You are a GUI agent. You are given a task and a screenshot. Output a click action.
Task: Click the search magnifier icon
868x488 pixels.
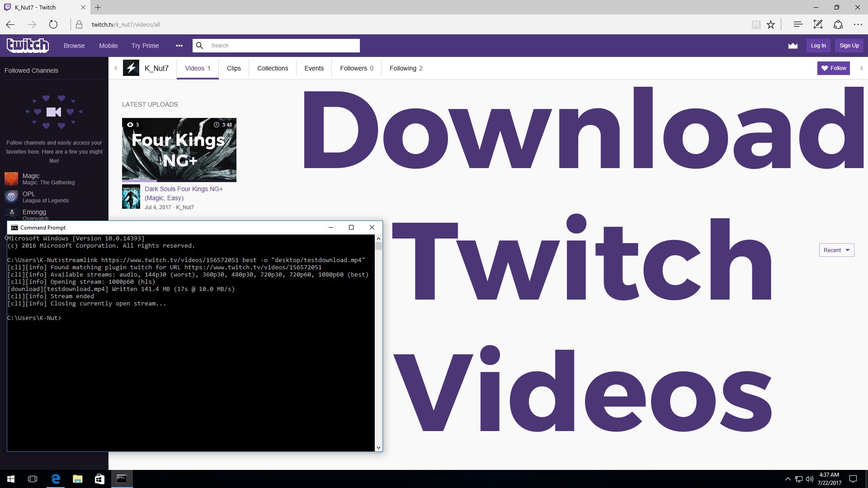click(199, 46)
